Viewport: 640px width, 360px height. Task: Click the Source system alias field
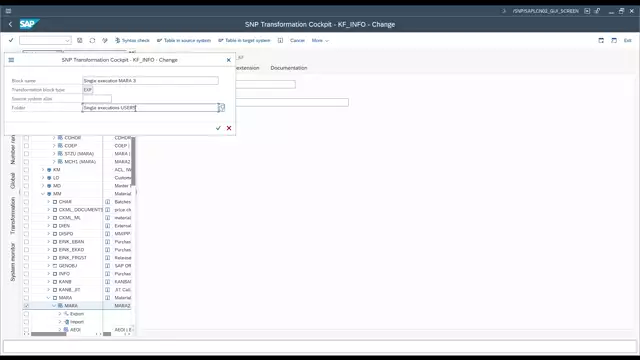pyautogui.click(x=97, y=99)
